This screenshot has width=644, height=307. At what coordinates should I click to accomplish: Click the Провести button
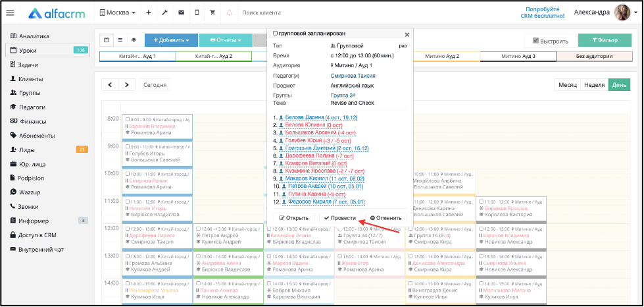click(339, 218)
